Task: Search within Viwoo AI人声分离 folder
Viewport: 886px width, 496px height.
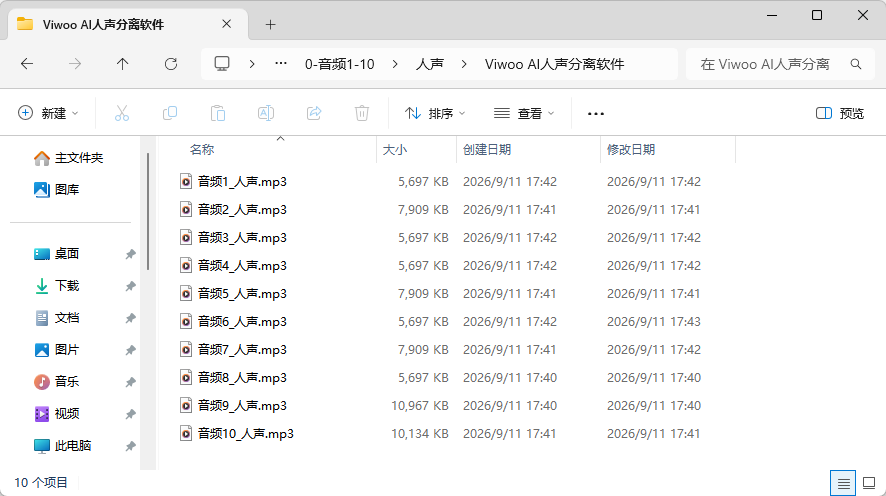Action: pyautogui.click(x=765, y=64)
